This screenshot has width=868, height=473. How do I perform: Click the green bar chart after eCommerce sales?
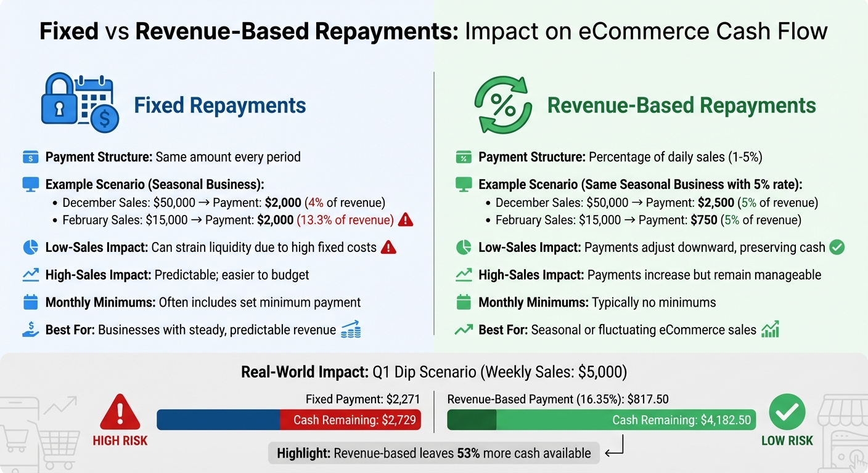pyautogui.click(x=771, y=329)
